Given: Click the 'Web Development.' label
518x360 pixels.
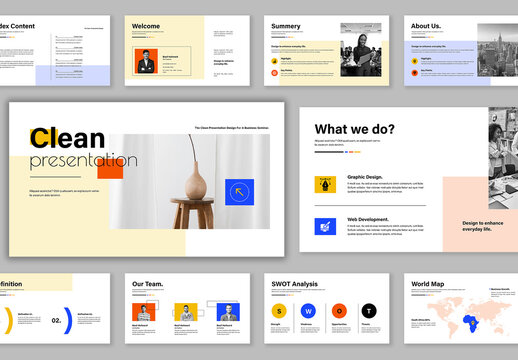Looking at the screenshot, I should pyautogui.click(x=368, y=219).
